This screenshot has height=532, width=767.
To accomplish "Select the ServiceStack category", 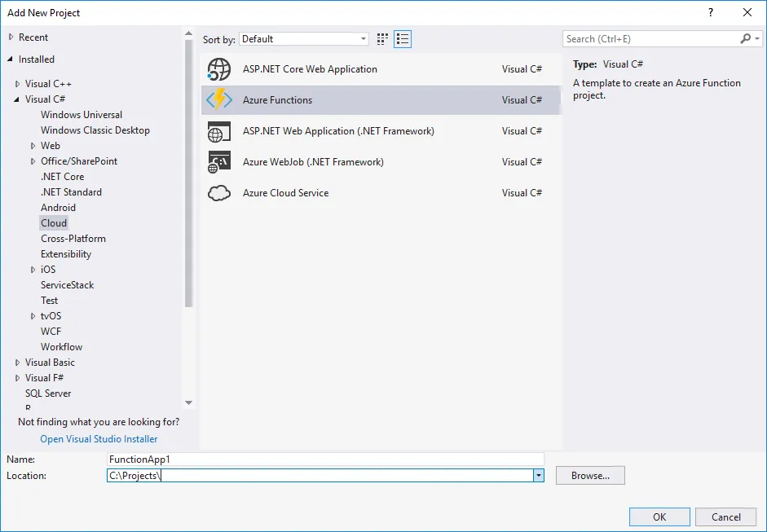I will click(x=67, y=285).
